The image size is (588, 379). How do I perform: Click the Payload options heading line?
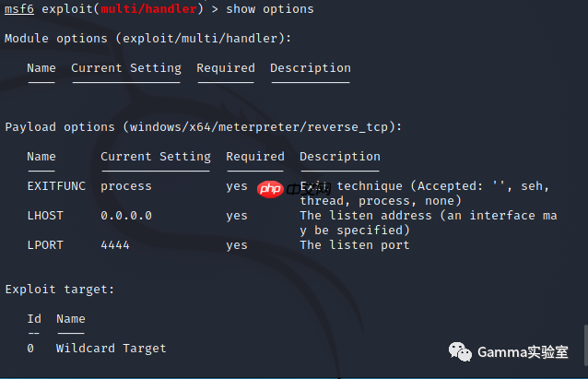[204, 127]
